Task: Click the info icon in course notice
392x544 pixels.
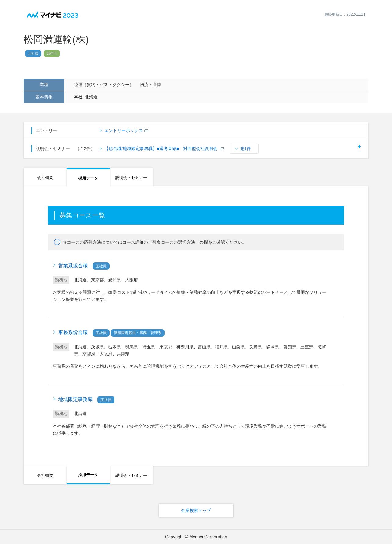Action: pos(57,242)
